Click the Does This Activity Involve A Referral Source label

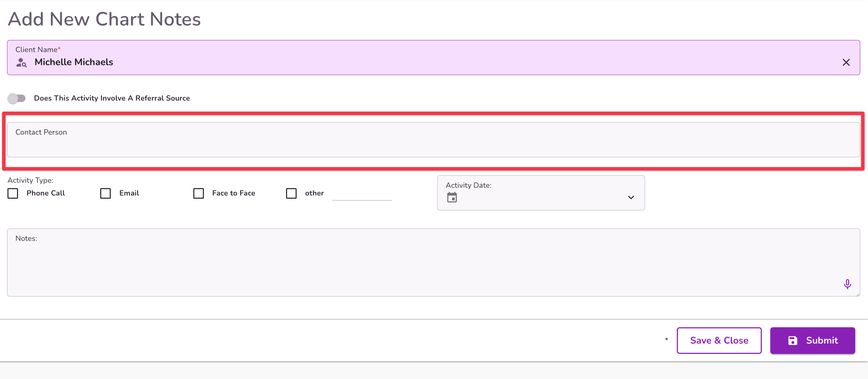click(112, 98)
